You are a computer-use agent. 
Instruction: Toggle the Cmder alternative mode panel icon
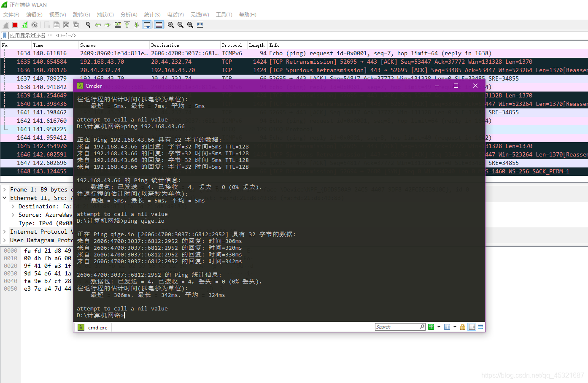(472, 327)
